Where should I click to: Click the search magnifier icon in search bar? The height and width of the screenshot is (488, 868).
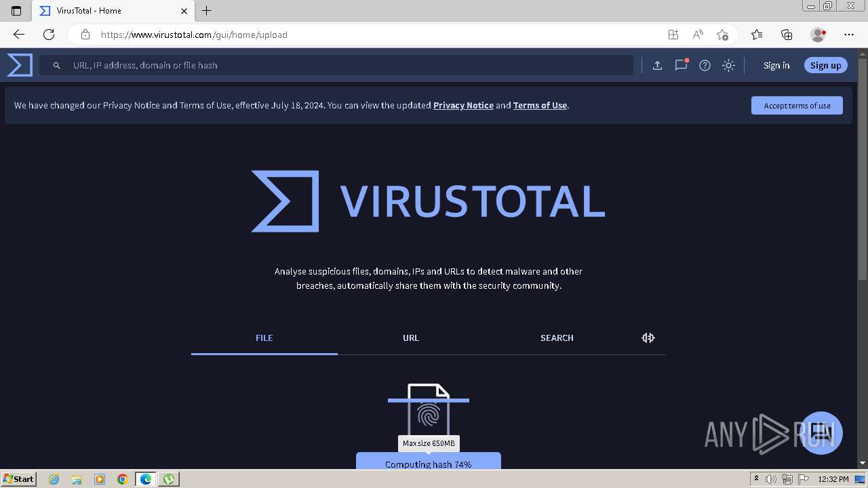pos(57,65)
